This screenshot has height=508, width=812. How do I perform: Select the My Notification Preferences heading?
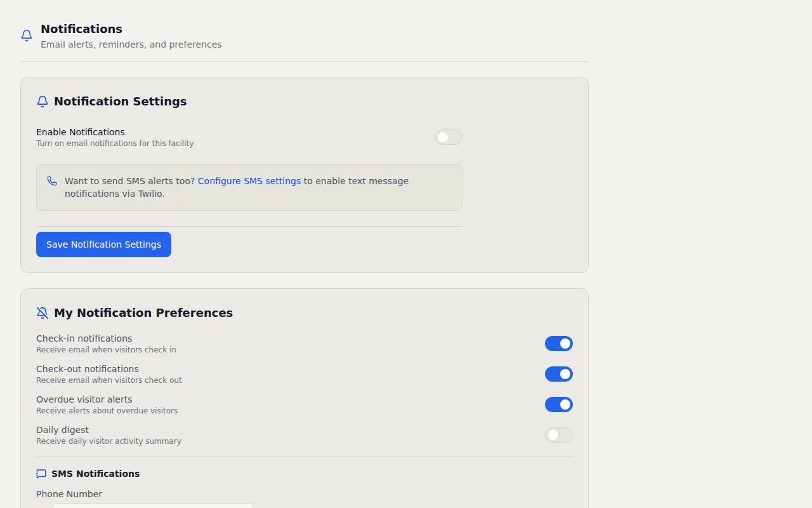pyautogui.click(x=143, y=312)
